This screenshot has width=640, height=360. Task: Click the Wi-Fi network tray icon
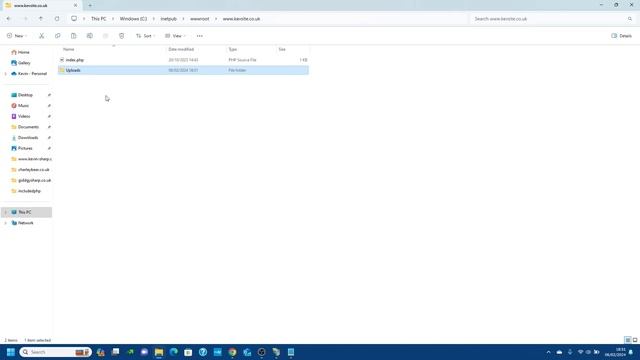pyautogui.click(x=580, y=352)
